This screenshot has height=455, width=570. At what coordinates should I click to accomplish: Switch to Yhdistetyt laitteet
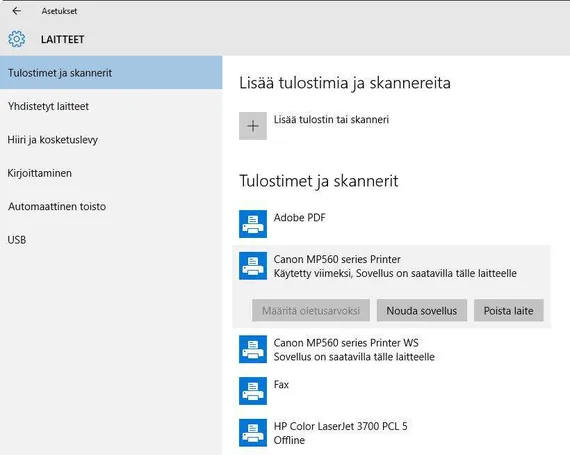coord(111,106)
